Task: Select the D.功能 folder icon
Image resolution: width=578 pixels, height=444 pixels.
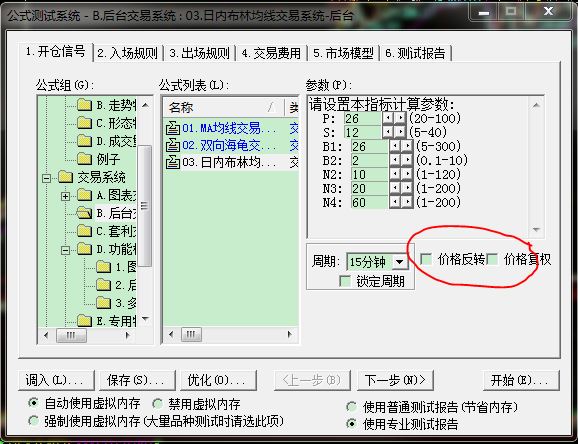Action: tap(84, 249)
